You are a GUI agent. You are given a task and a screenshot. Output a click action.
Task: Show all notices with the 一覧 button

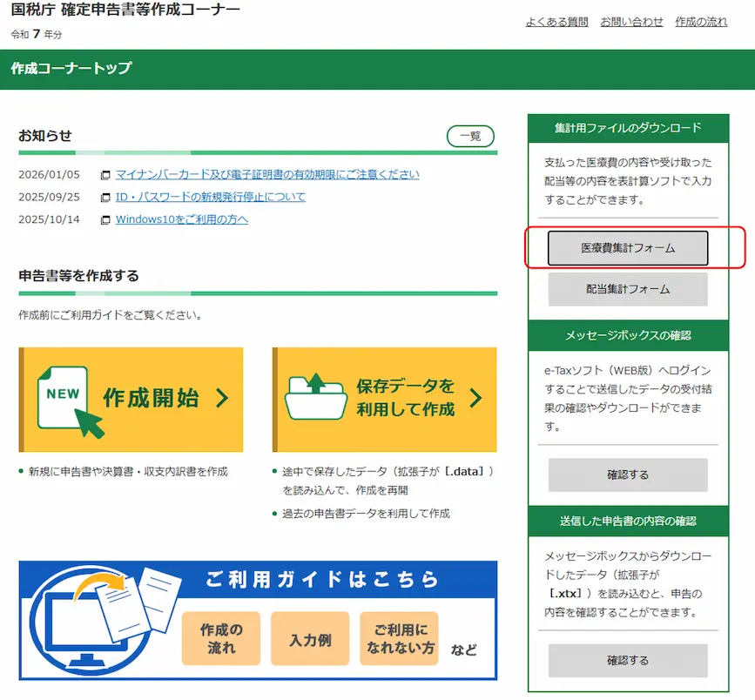tap(470, 137)
